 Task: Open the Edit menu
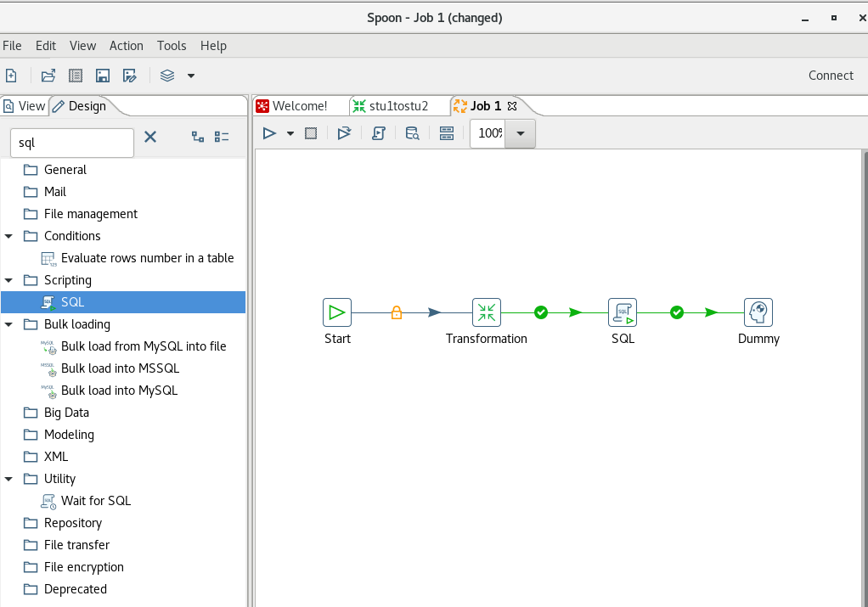(46, 46)
